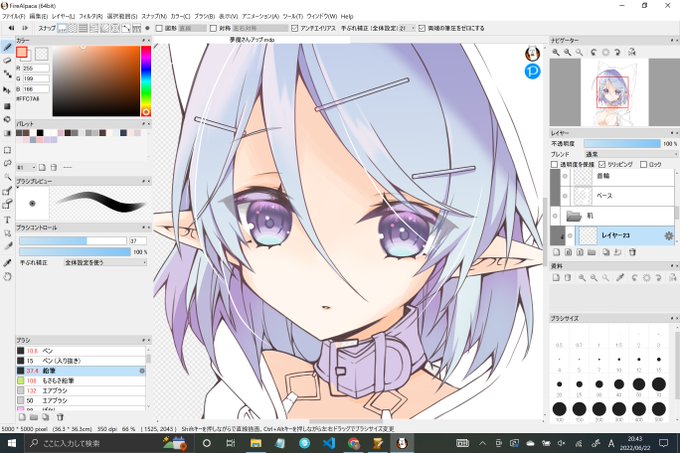
Task: Toggle the クリッピング checkbox
Action: pos(602,165)
